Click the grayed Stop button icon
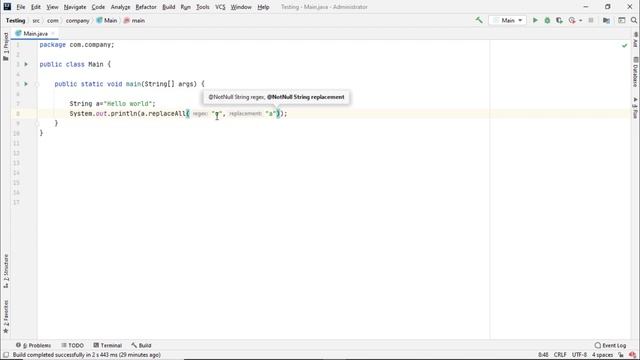The width and height of the screenshot is (640, 360). click(x=591, y=20)
